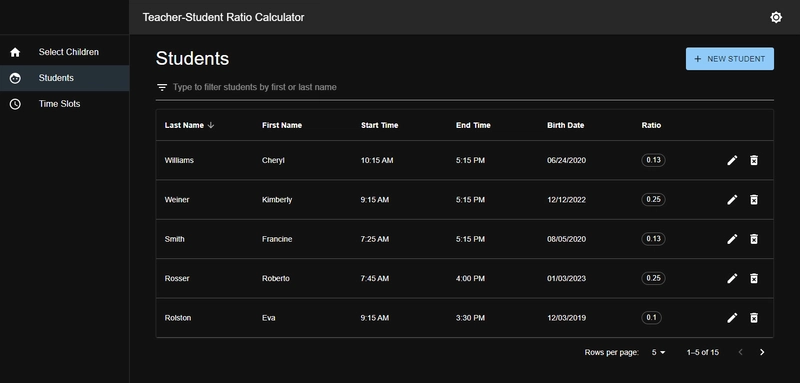Click the 0.13 ratio chip for Smith
Image resolution: width=800 pixels, height=383 pixels.
653,239
